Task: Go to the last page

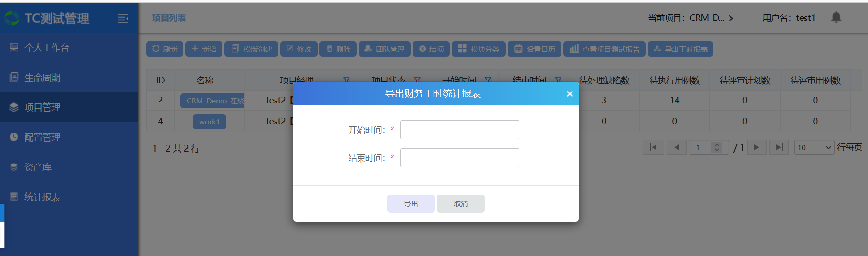Action: click(779, 147)
